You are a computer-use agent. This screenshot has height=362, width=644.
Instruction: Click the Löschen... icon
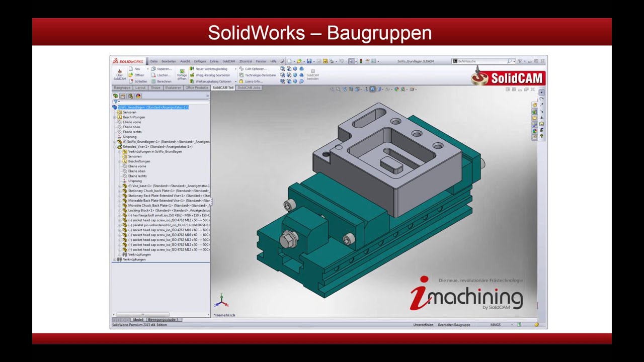153,75
